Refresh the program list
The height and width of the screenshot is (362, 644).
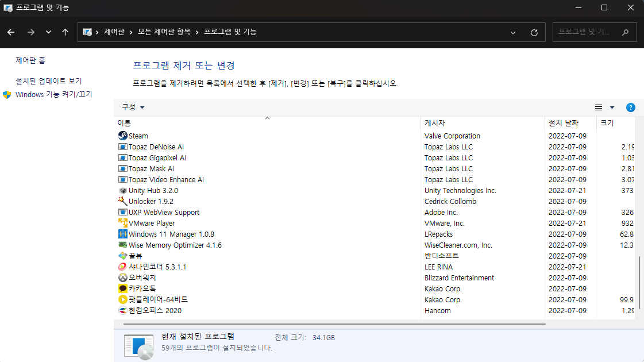click(x=534, y=32)
